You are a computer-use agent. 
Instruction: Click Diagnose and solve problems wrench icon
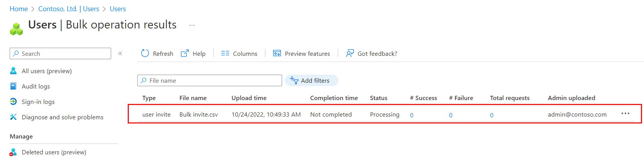(13, 117)
